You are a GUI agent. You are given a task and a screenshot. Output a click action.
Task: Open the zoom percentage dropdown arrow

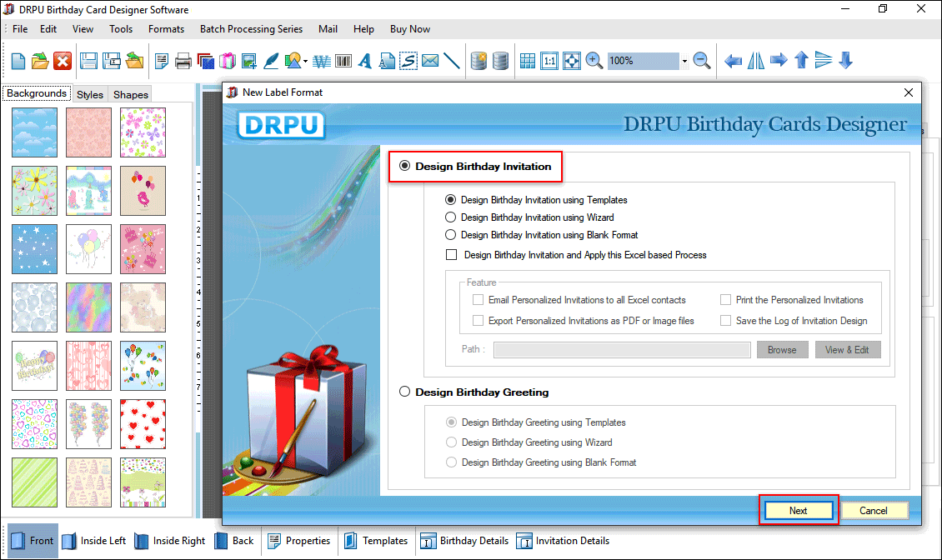(x=684, y=61)
